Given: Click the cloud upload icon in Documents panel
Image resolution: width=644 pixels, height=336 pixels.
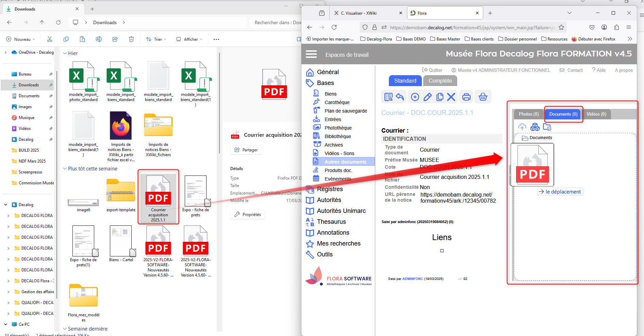Looking at the screenshot, I should [522, 127].
